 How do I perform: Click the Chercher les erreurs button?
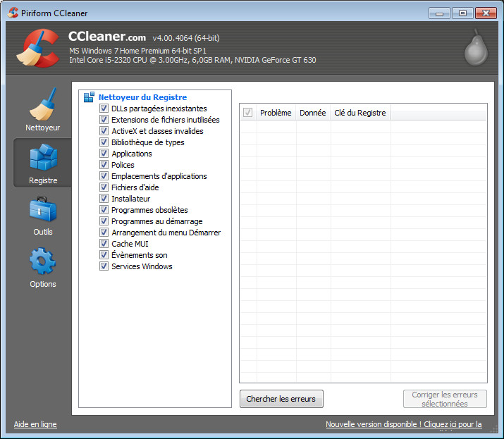[281, 399]
